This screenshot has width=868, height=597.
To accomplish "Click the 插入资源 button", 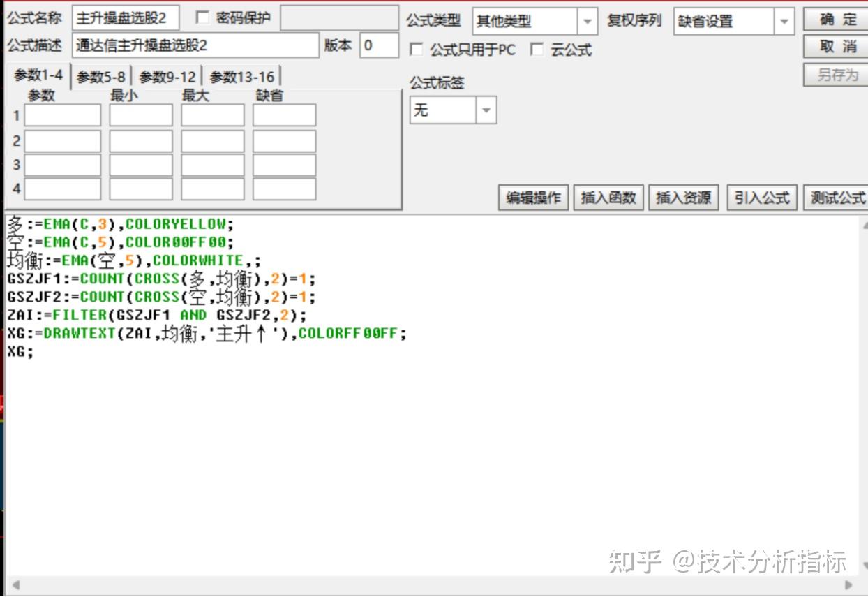I will (x=683, y=198).
